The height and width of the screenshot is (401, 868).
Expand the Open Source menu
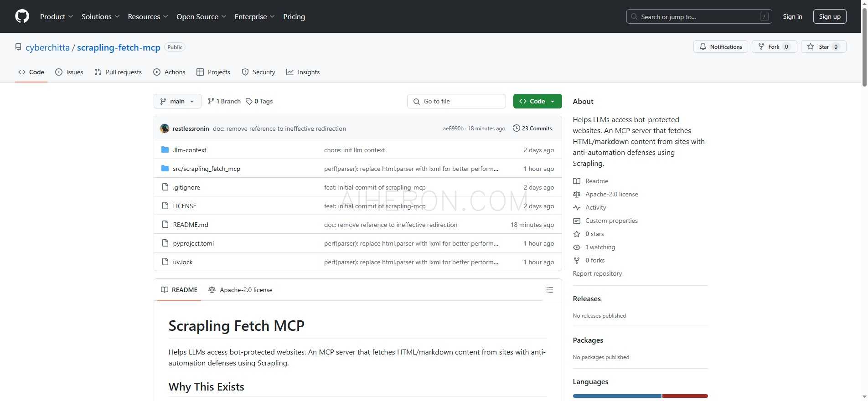201,16
